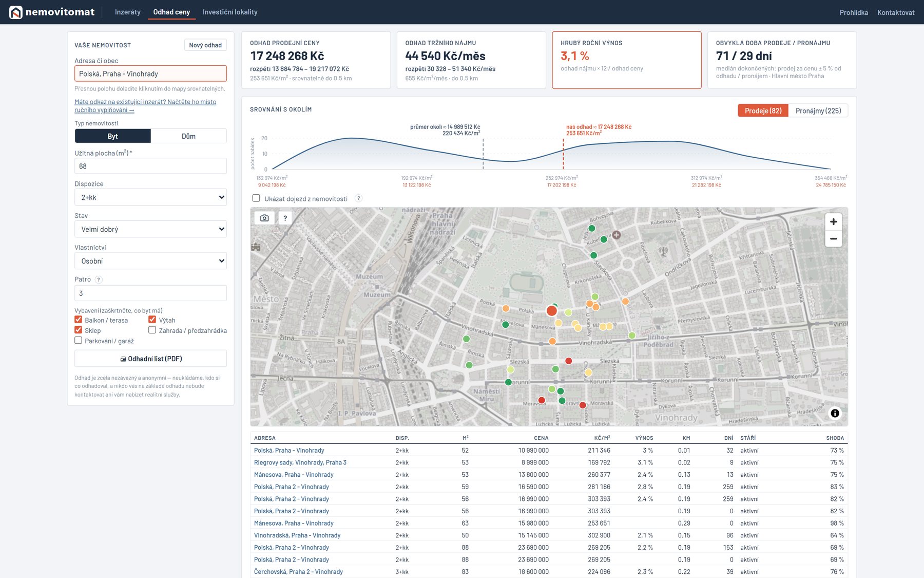924x578 pixels.
Task: Switch to the Pronájmy (225) tab
Action: click(818, 110)
